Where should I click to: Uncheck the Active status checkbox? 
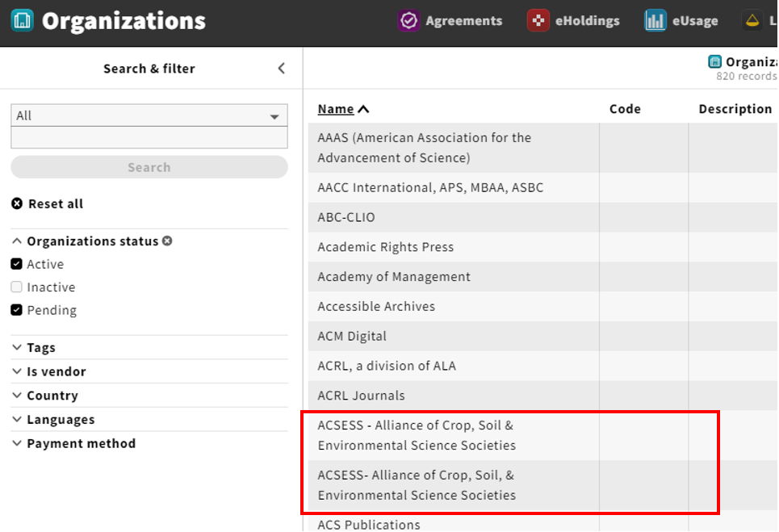pos(16,264)
